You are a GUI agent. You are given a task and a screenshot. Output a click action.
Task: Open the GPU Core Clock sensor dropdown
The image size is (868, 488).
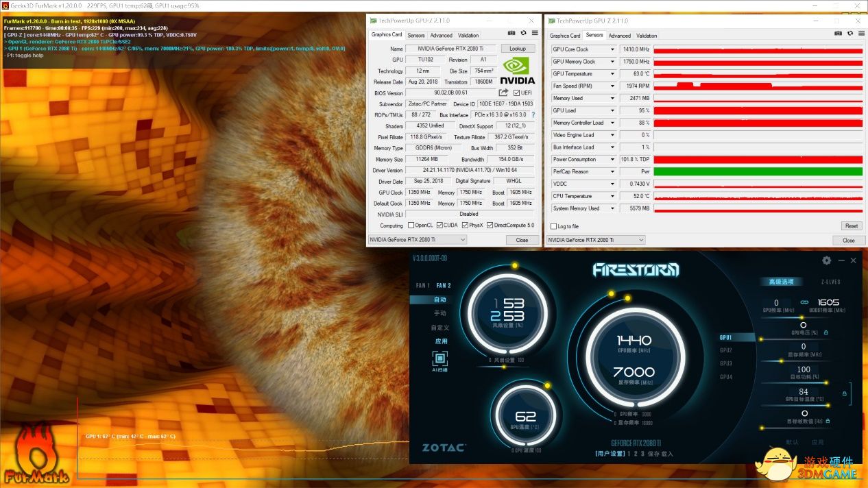[x=612, y=49]
